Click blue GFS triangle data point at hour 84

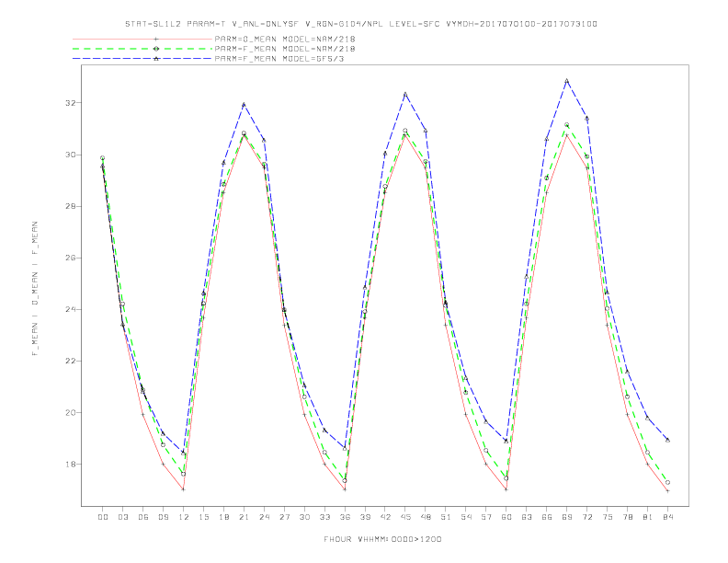[667, 440]
